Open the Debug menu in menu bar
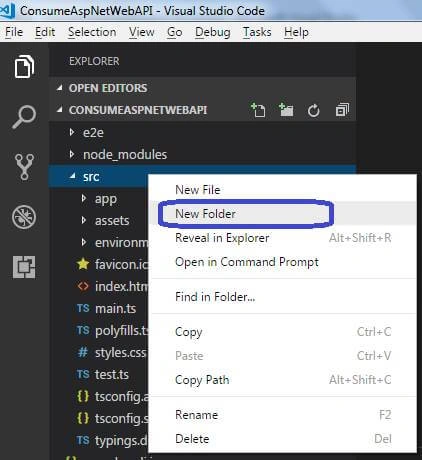The height and width of the screenshot is (460, 422). tap(213, 32)
